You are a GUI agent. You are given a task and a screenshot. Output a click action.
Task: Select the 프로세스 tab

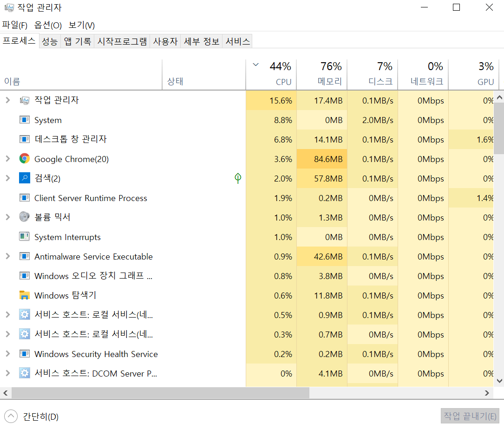tap(20, 40)
